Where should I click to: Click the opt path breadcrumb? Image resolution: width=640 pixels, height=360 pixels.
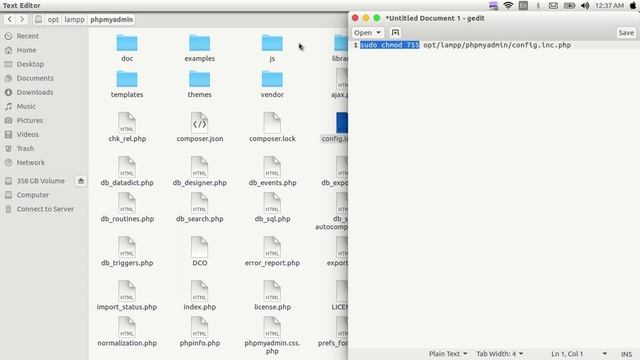pos(53,19)
